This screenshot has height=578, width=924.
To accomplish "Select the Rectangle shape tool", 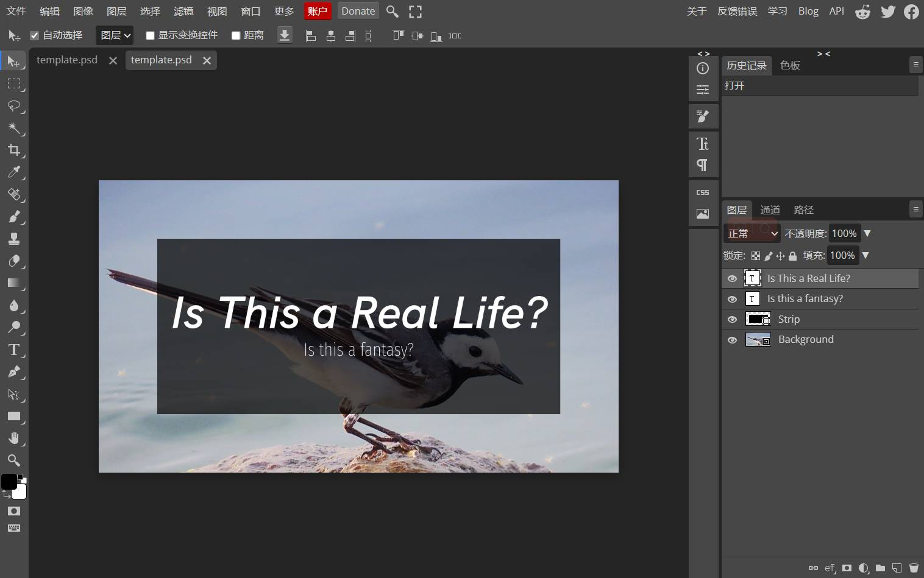I will point(13,417).
